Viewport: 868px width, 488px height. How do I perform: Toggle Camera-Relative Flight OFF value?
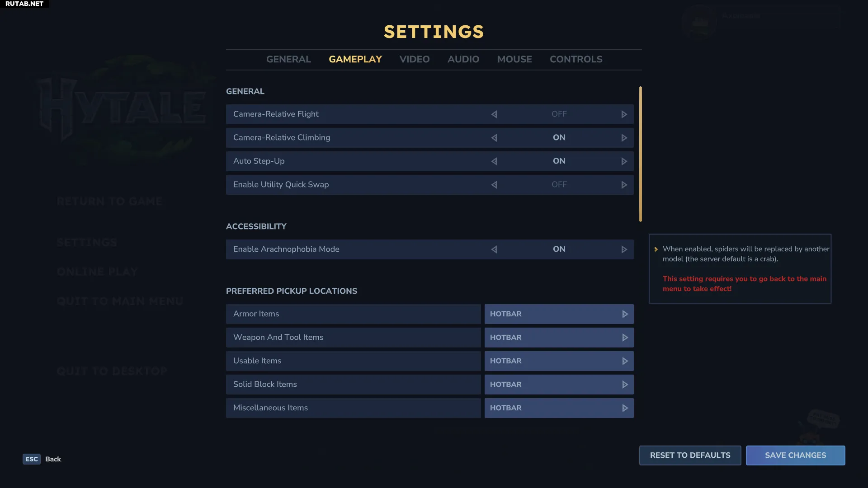(559, 114)
